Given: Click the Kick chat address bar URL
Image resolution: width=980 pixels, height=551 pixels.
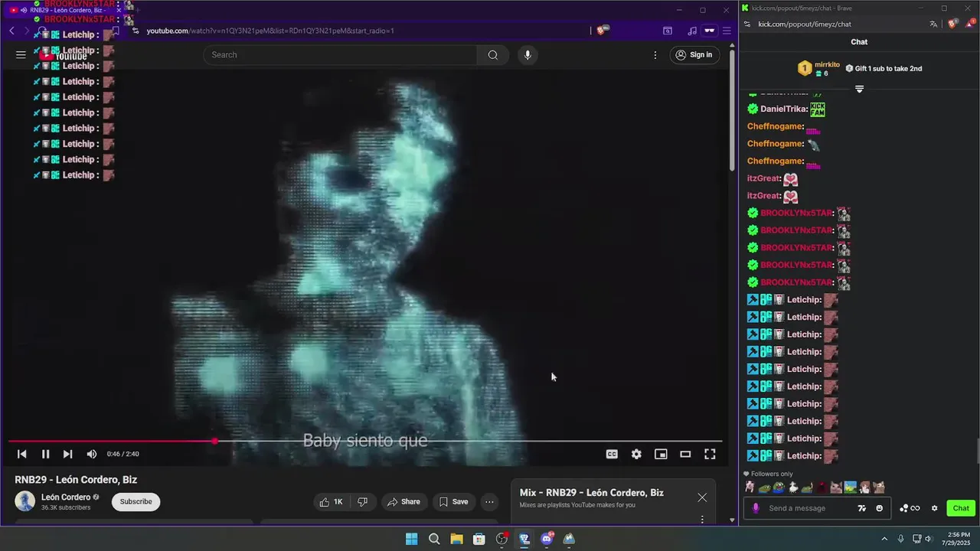Looking at the screenshot, I should point(805,24).
